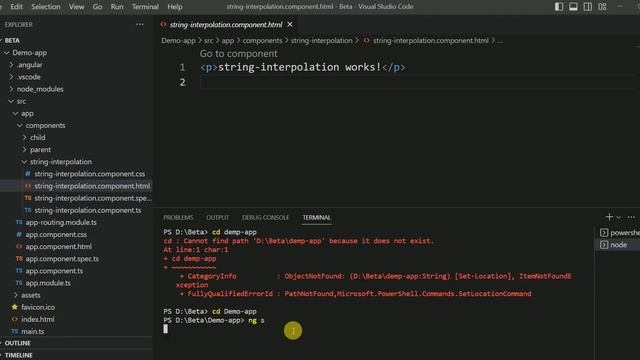
Task: Add new terminal with plus icon
Action: click(x=609, y=217)
